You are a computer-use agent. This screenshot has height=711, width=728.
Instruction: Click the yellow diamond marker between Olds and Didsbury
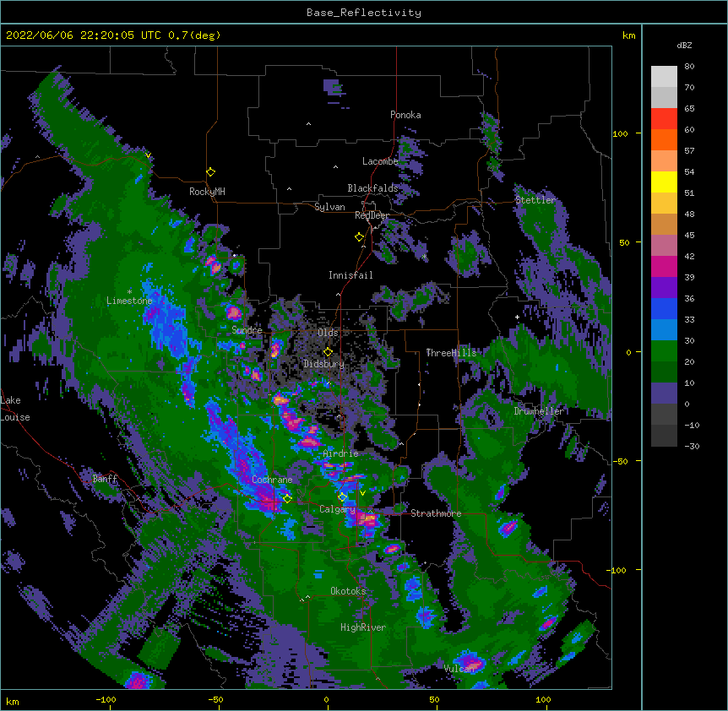point(328,352)
